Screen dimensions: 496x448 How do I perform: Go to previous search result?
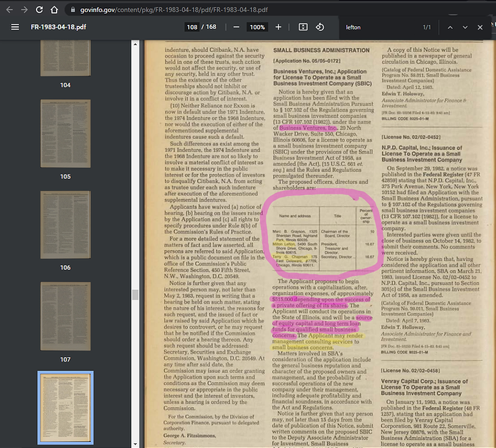point(450,28)
